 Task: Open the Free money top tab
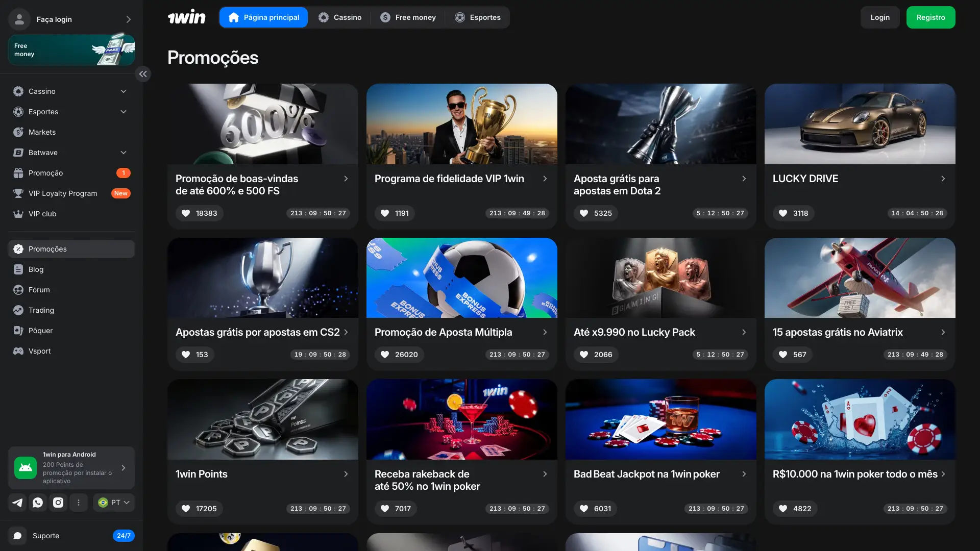click(x=408, y=17)
